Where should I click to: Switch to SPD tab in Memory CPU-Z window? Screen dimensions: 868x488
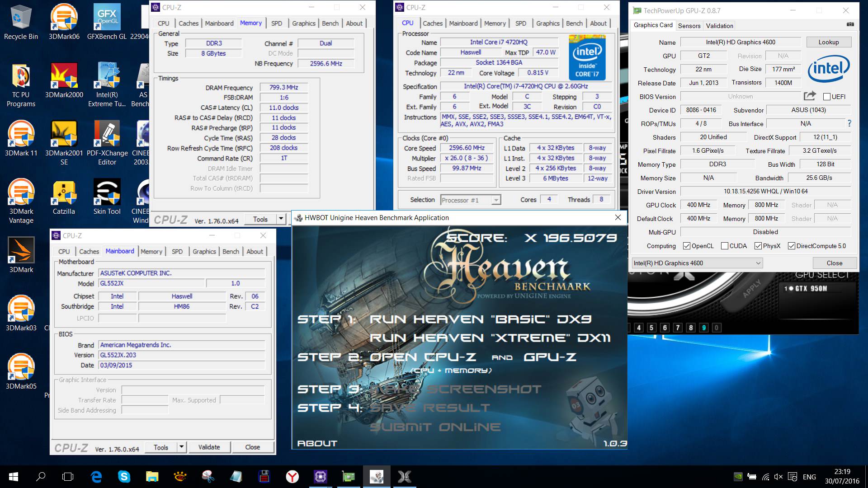click(x=277, y=23)
